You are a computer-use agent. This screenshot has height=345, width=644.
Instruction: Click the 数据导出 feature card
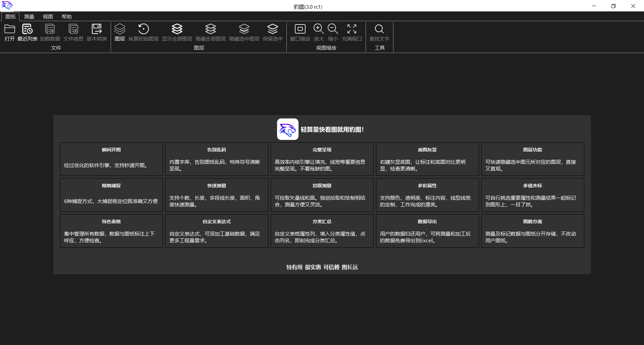pyautogui.click(x=427, y=231)
